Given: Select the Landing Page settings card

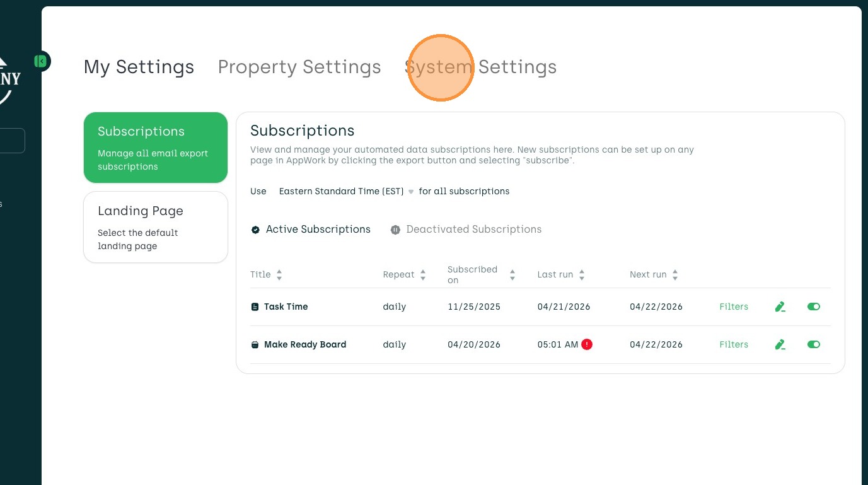Looking at the screenshot, I should [x=156, y=227].
